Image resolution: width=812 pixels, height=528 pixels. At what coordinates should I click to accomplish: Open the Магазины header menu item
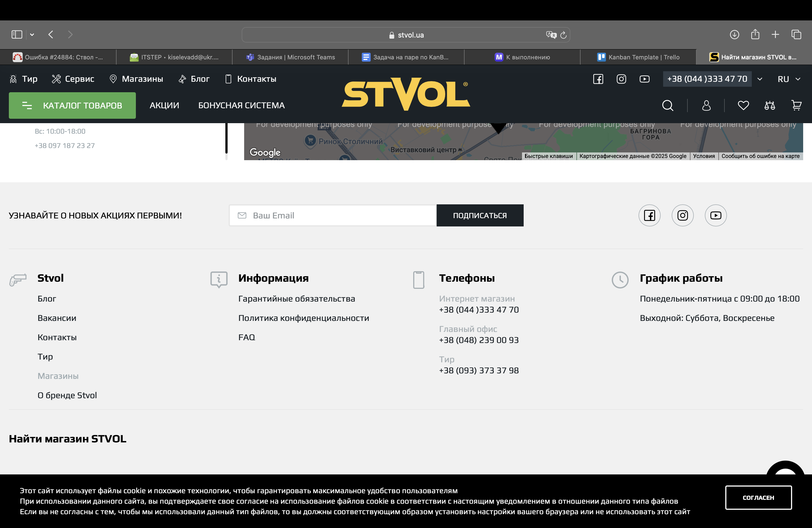click(136, 79)
